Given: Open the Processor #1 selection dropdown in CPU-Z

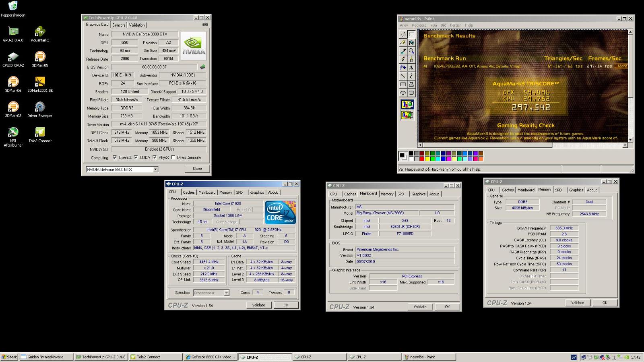Looking at the screenshot, I should click(x=227, y=293).
